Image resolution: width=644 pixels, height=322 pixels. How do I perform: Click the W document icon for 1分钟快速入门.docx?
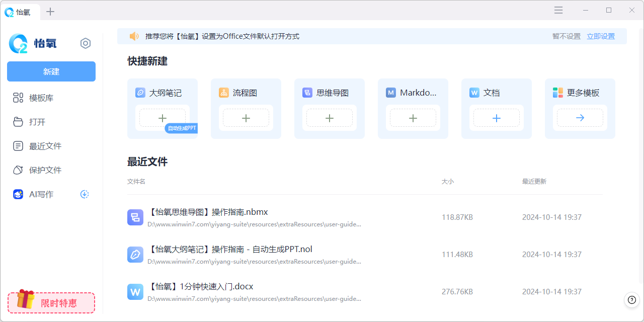coord(135,292)
